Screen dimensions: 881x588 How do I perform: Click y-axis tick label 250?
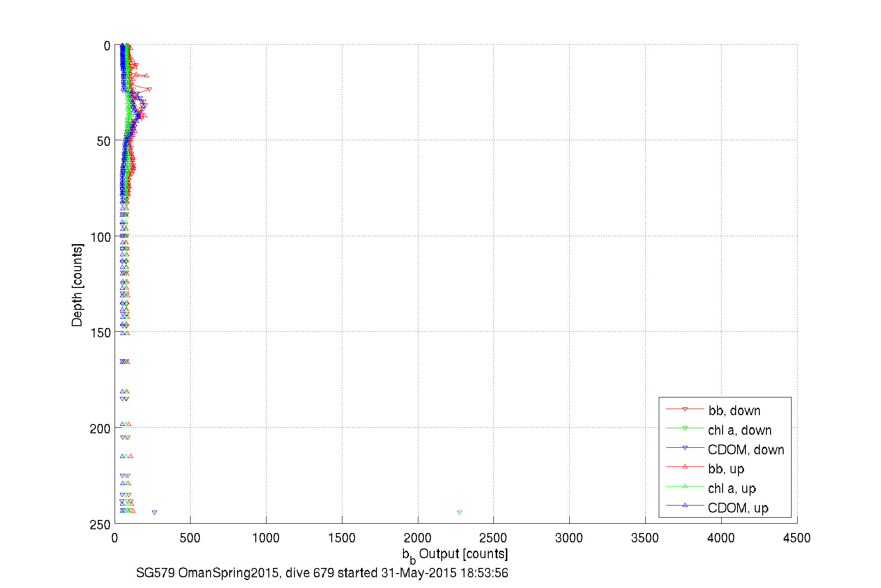coord(101,525)
